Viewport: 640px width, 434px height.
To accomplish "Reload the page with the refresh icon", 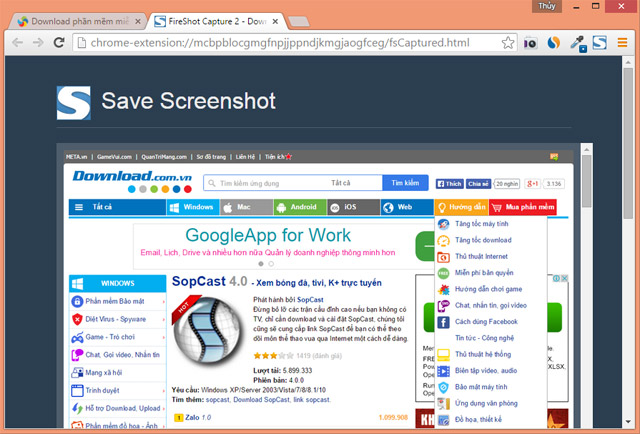I will pyautogui.click(x=59, y=42).
